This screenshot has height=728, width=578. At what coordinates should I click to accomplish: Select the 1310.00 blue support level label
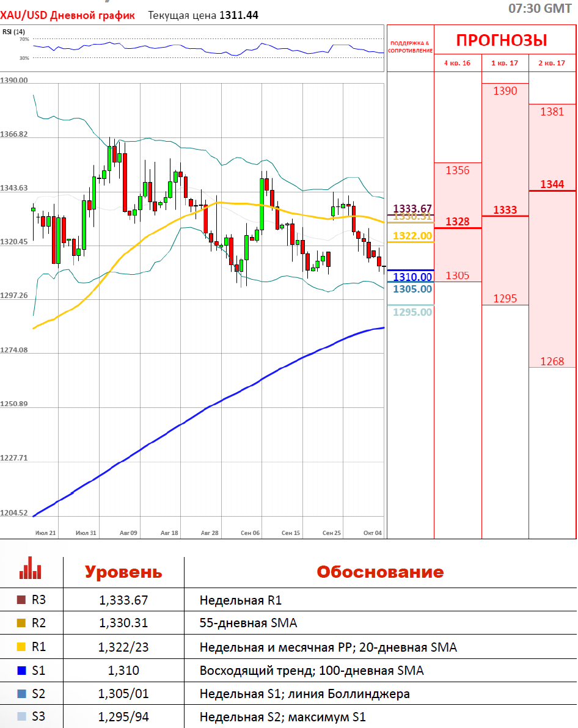pos(412,277)
